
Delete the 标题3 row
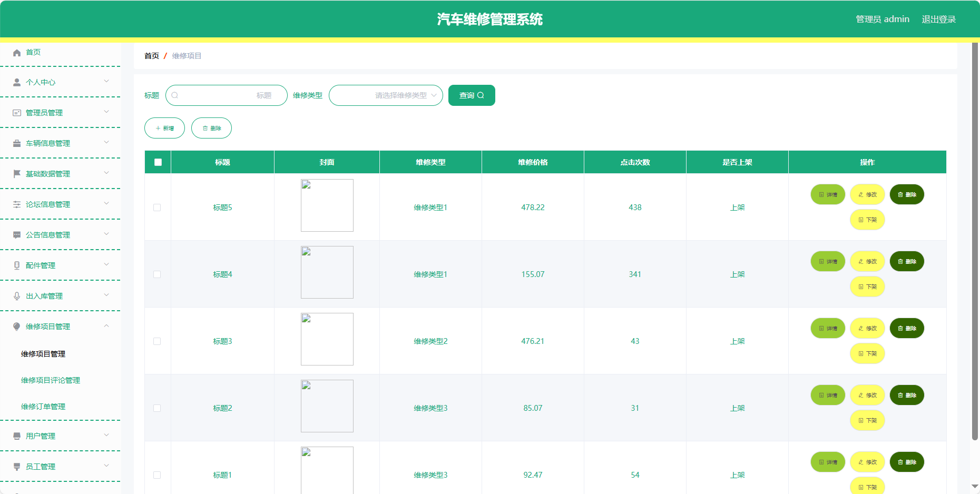pos(907,328)
